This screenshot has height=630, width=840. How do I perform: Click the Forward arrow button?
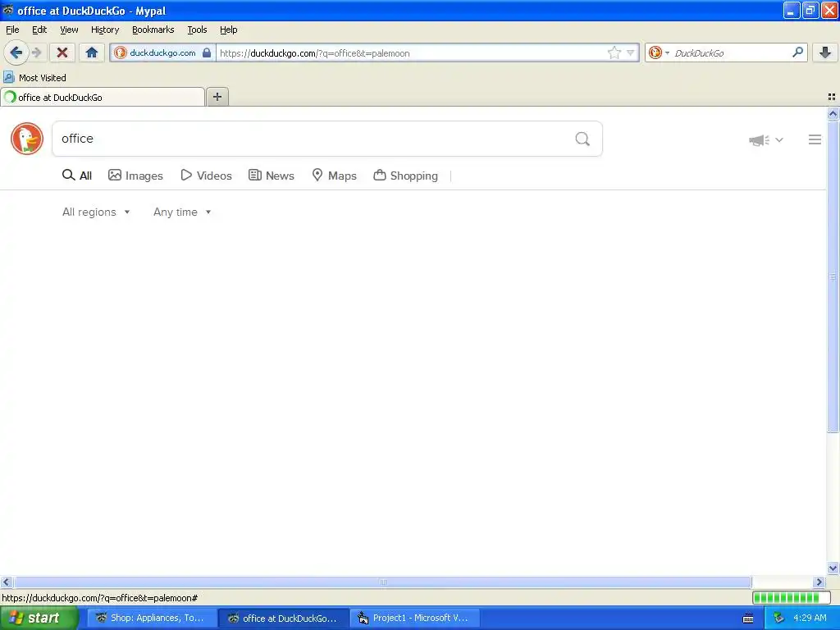(36, 52)
